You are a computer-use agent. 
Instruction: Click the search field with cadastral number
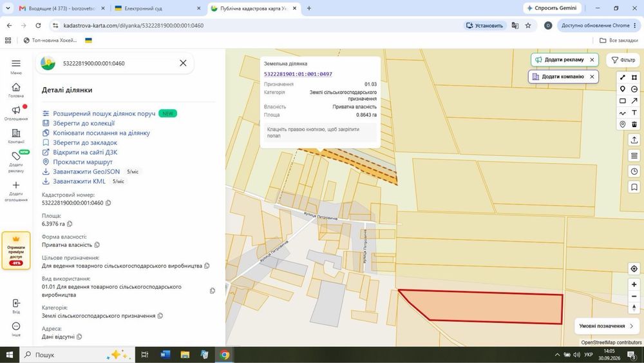coord(115,63)
